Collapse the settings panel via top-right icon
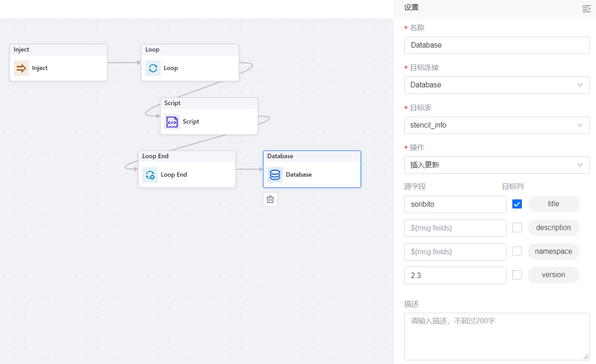 click(586, 9)
